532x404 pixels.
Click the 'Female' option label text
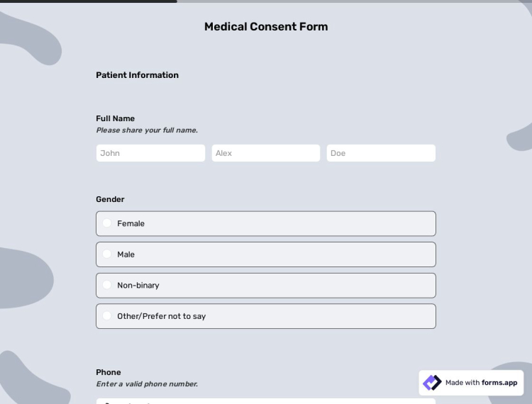131,223
